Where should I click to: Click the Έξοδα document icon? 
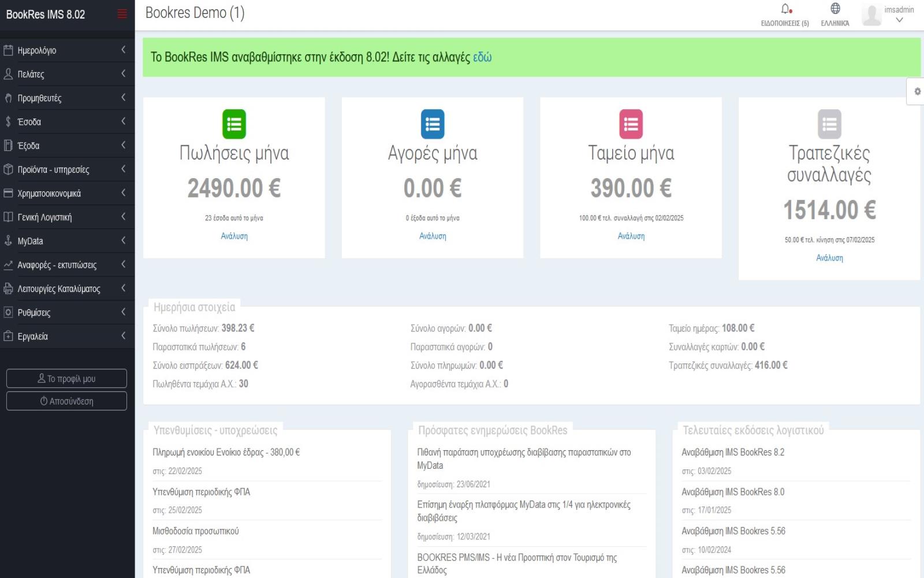(x=8, y=146)
